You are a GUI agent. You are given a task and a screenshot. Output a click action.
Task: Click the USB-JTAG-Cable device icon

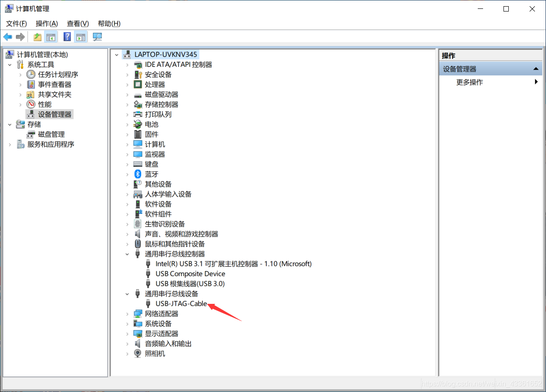[148, 304]
